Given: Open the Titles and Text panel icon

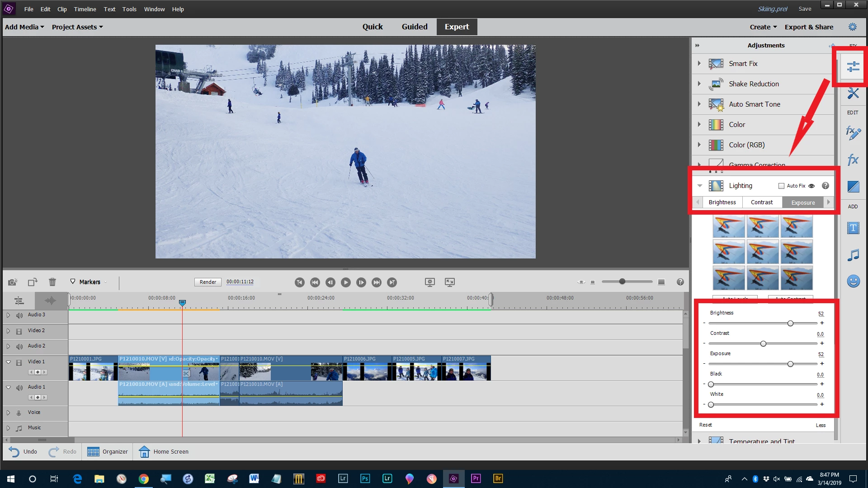Looking at the screenshot, I should click(x=853, y=228).
